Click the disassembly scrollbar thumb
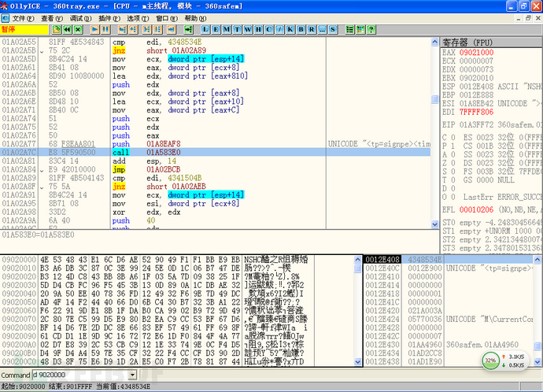Screen dimensions: 543x392 pyautogui.click(x=435, y=99)
